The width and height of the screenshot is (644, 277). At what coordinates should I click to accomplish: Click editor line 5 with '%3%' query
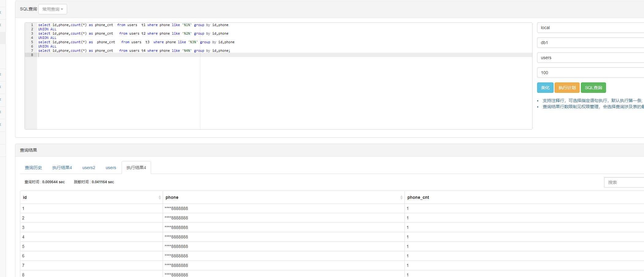pos(136,42)
